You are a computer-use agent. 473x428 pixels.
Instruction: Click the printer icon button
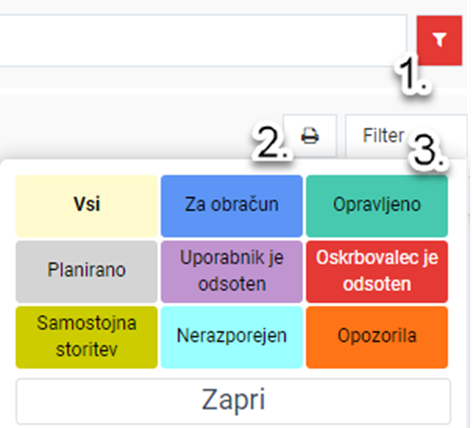coord(310,136)
